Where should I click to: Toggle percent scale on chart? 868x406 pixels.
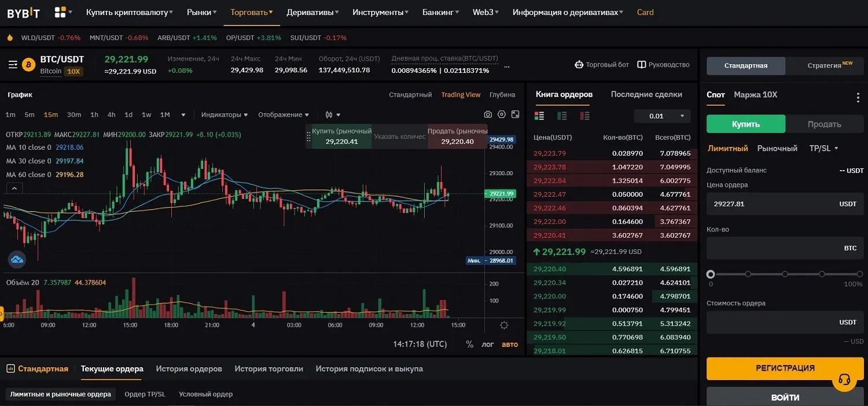point(469,345)
